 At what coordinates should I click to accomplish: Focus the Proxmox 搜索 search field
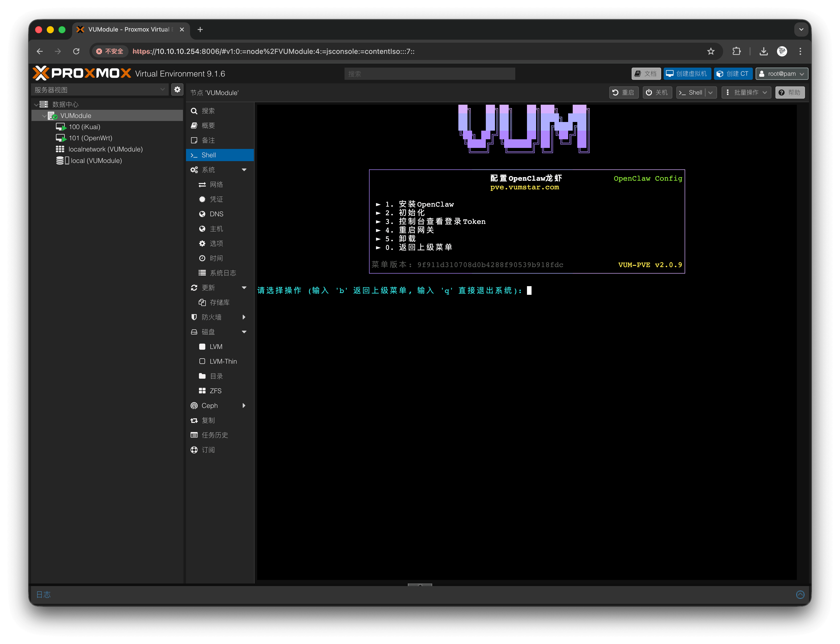pyautogui.click(x=430, y=74)
